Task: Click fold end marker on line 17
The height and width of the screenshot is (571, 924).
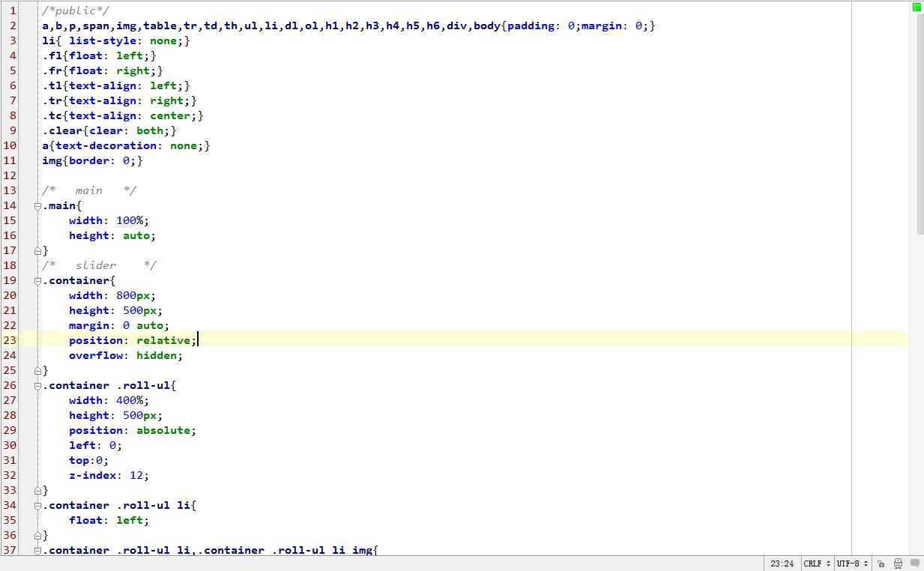Action: click(x=37, y=250)
